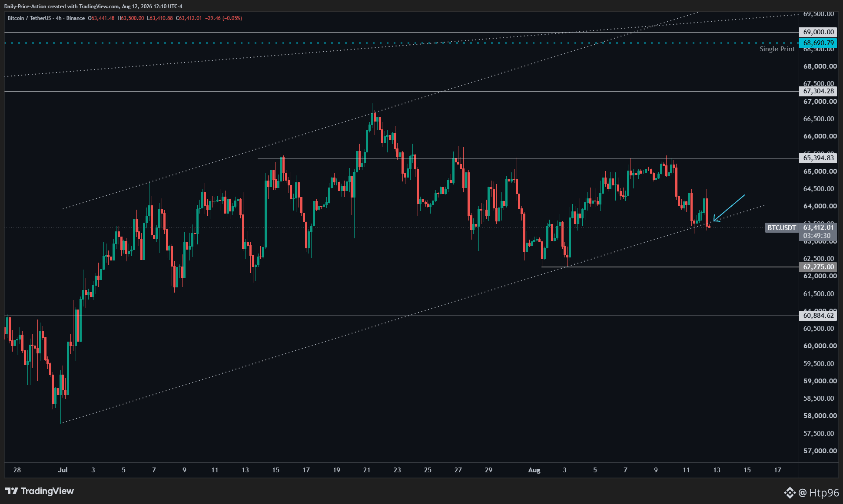Click the 65,394.83 horizontal line price label

click(x=818, y=158)
